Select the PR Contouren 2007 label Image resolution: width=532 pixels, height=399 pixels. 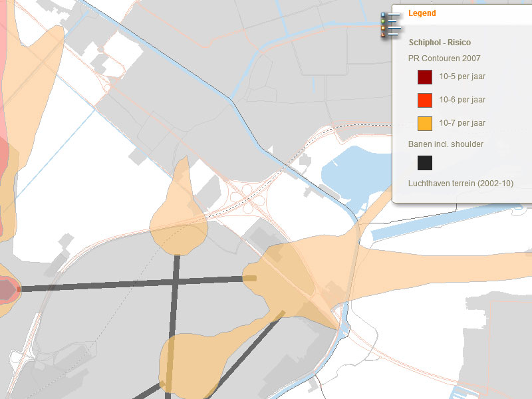pos(444,59)
